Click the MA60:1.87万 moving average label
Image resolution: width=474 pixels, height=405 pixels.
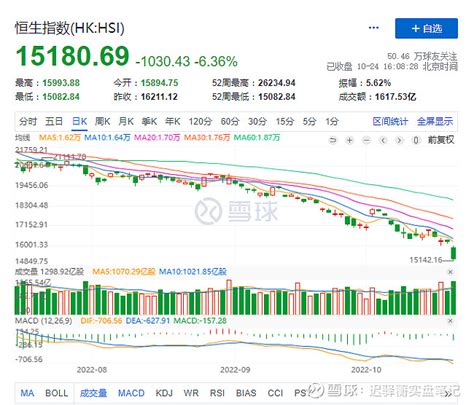[x=257, y=137]
